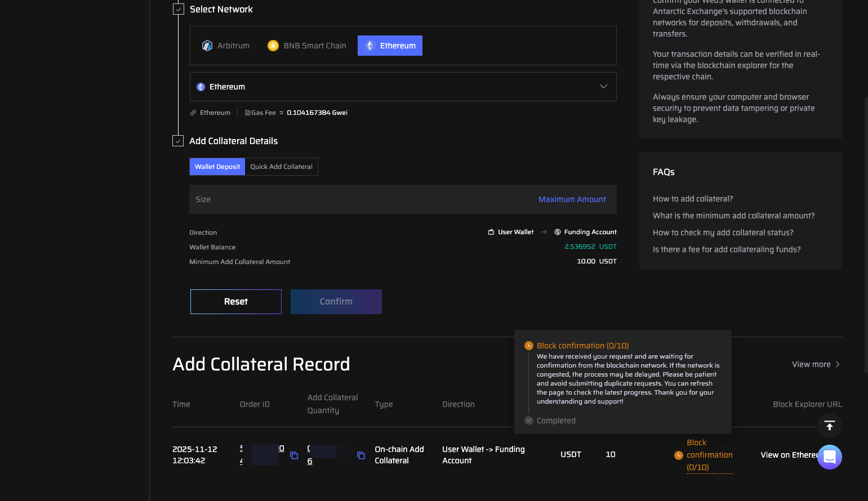This screenshot has height=501, width=868.
Task: Open FAQ: How to add collateral?
Action: pyautogui.click(x=693, y=199)
